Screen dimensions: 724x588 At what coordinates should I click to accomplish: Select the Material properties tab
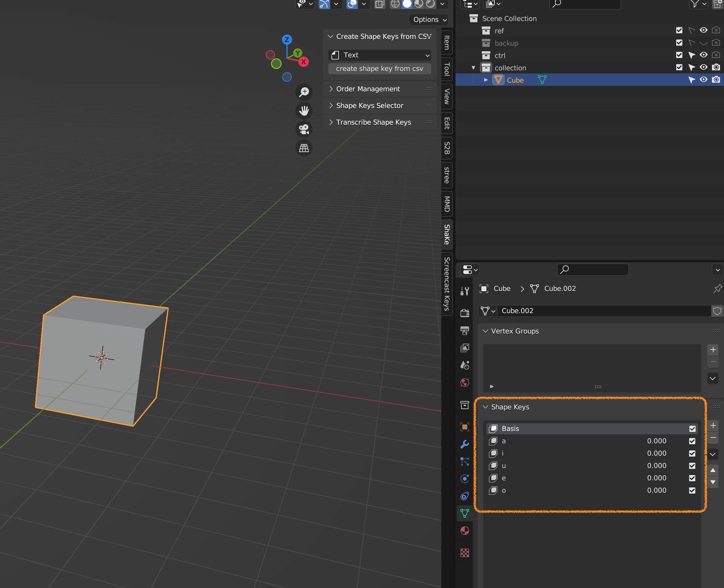coord(464,531)
